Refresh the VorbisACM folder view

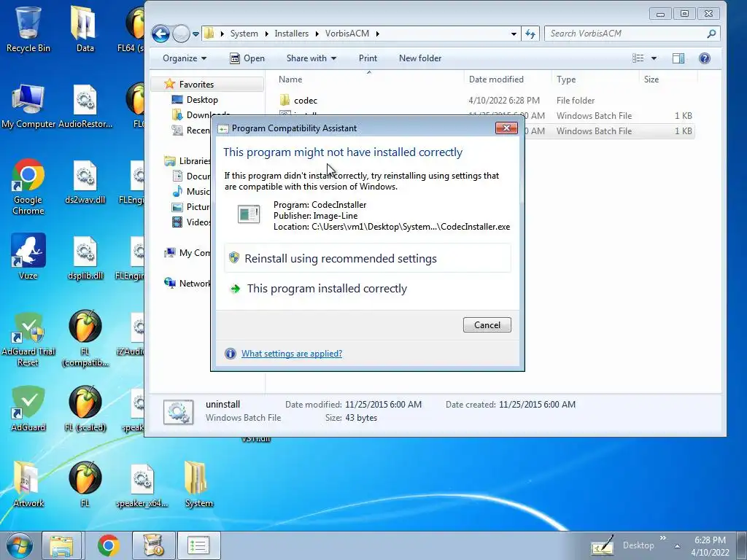(530, 34)
